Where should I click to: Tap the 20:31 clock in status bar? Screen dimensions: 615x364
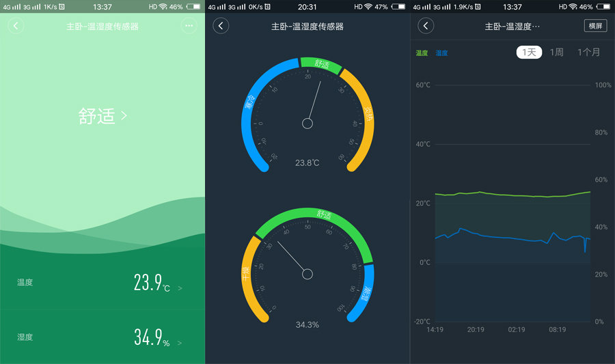307,7
